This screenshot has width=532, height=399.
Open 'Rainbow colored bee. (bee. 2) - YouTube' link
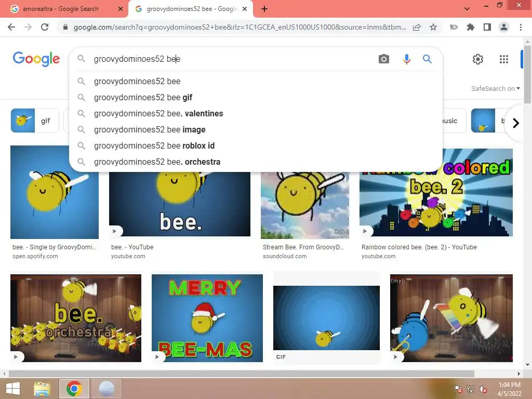pos(419,247)
